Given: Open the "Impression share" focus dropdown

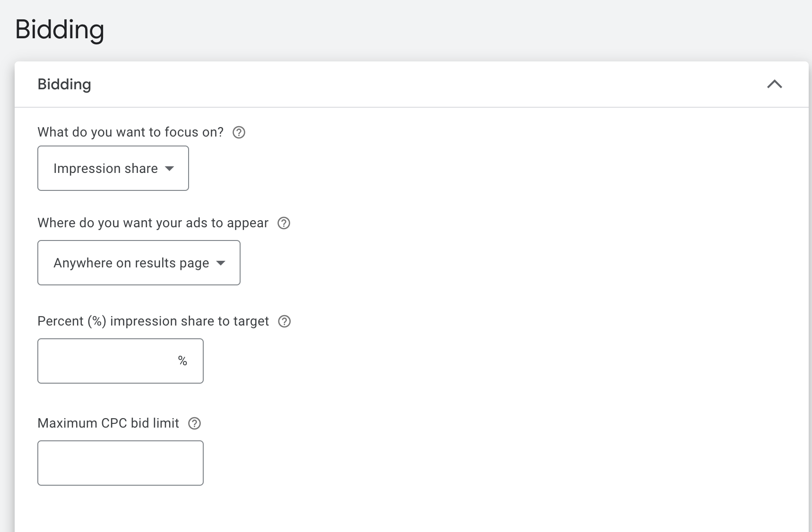Looking at the screenshot, I should [113, 168].
